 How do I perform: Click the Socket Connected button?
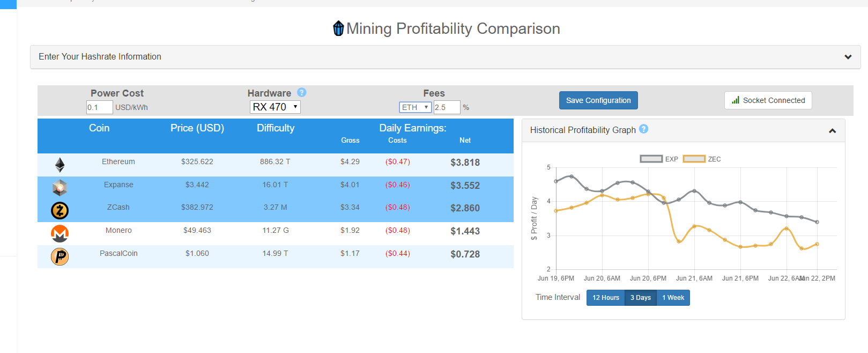pyautogui.click(x=768, y=100)
